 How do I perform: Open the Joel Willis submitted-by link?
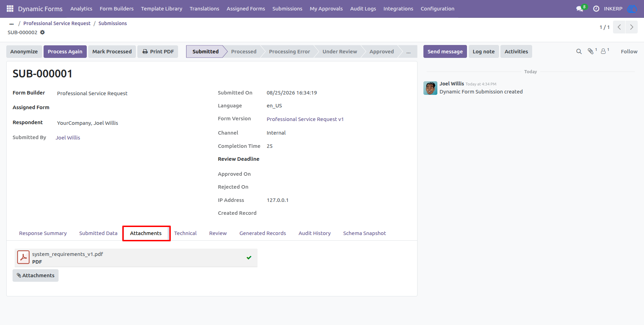pos(68,138)
